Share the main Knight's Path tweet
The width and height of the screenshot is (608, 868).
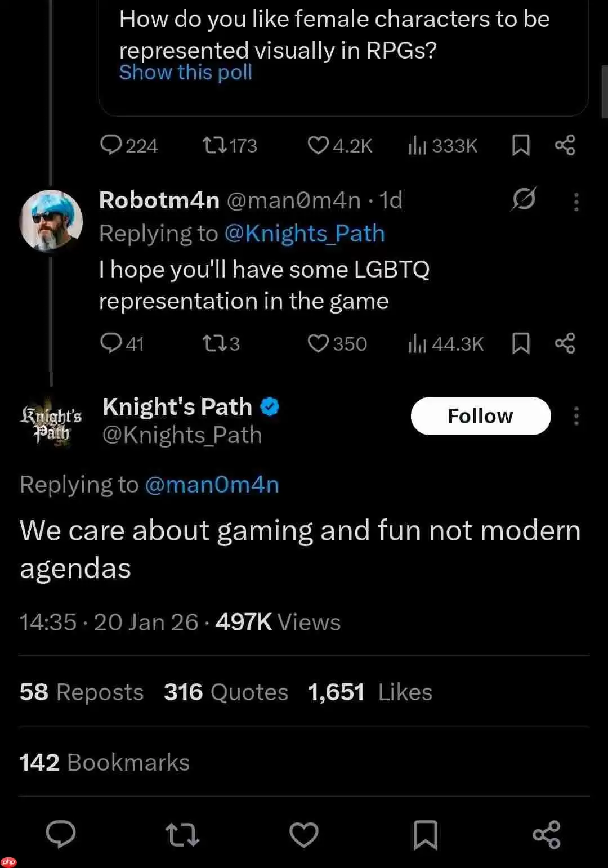(546, 834)
